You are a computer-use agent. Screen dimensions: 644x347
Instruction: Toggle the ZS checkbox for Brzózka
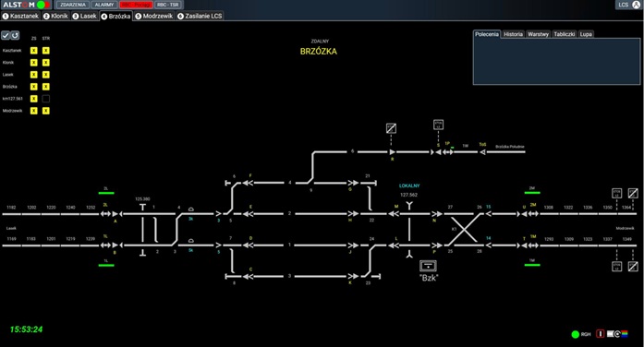(x=33, y=87)
